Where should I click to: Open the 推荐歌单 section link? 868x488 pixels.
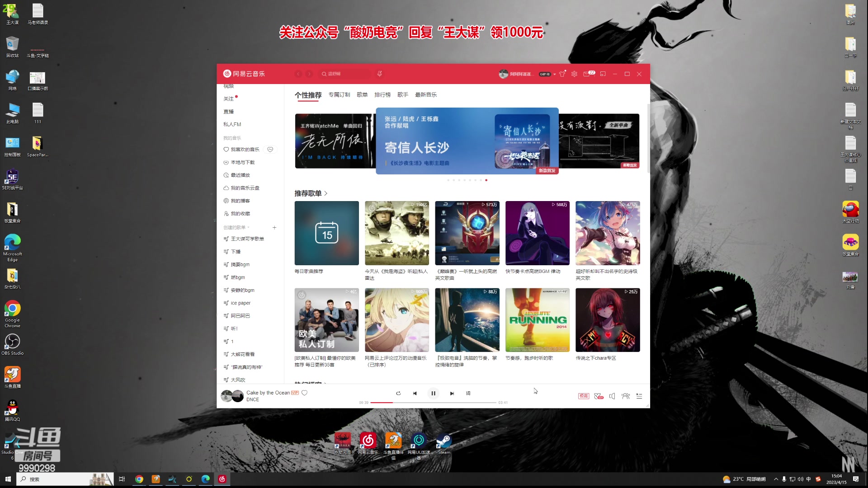coord(311,193)
